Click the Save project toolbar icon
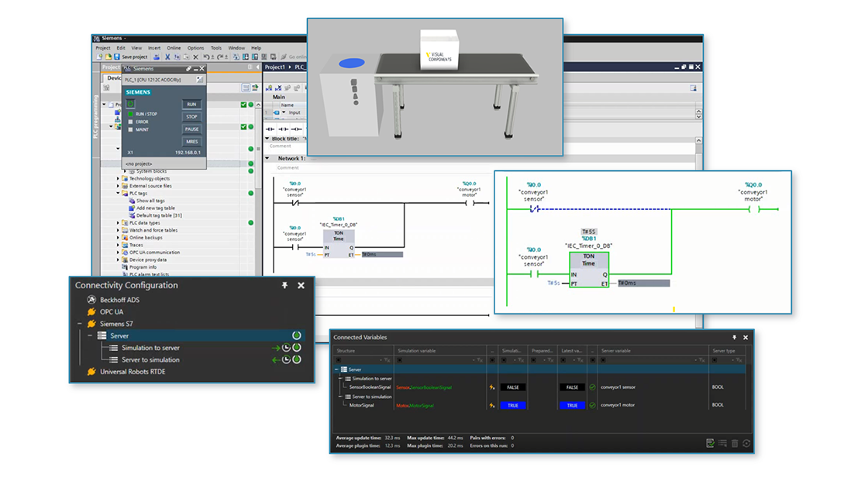The width and height of the screenshot is (868, 488). (x=117, y=56)
